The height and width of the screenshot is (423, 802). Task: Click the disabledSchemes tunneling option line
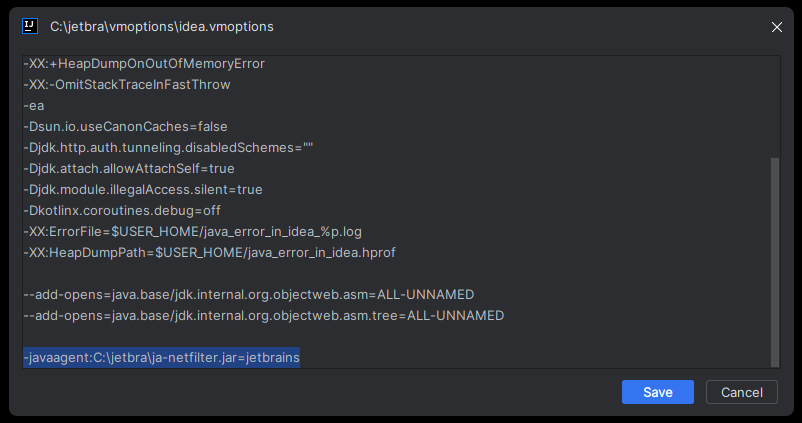coord(168,147)
